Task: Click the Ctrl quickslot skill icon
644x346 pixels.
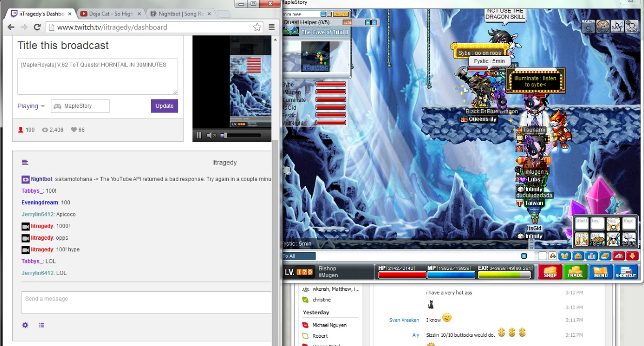Action: point(581,239)
